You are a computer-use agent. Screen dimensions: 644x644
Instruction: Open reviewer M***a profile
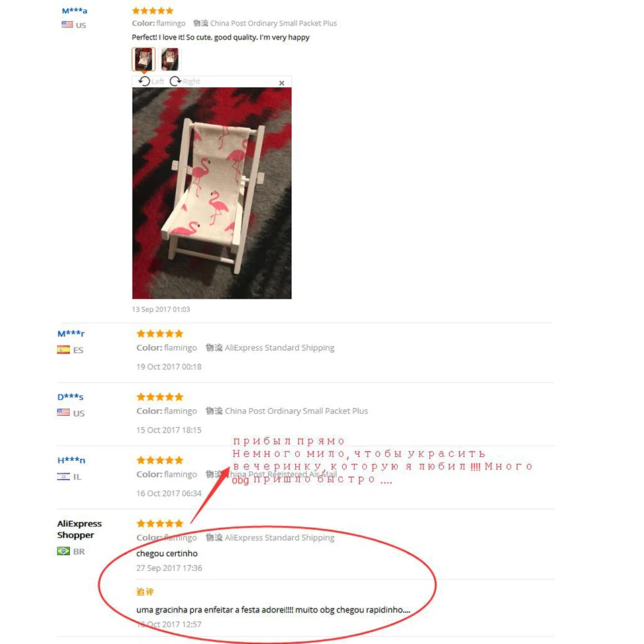coord(74,11)
